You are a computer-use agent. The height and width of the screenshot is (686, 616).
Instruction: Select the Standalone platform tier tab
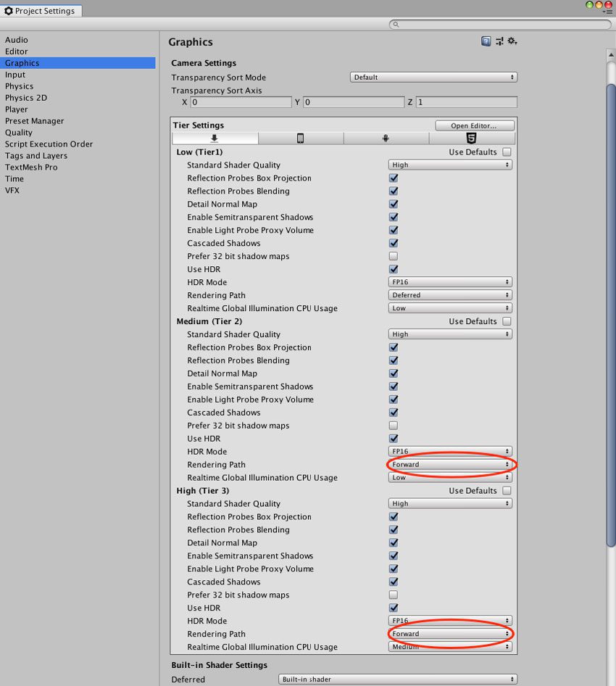(215, 139)
